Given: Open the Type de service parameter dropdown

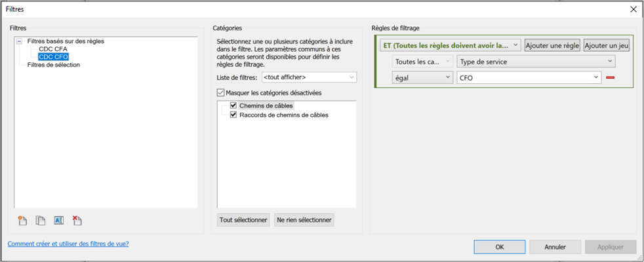Looking at the screenshot, I should tap(536, 62).
